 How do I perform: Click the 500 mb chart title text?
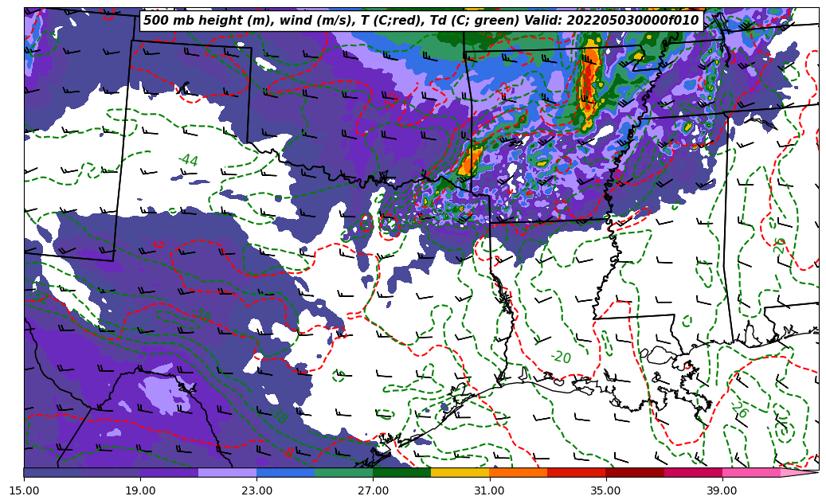point(421,21)
